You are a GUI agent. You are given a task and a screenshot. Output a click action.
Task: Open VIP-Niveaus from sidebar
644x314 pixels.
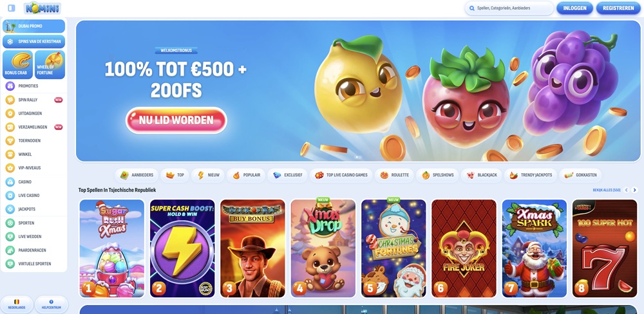tap(33, 168)
